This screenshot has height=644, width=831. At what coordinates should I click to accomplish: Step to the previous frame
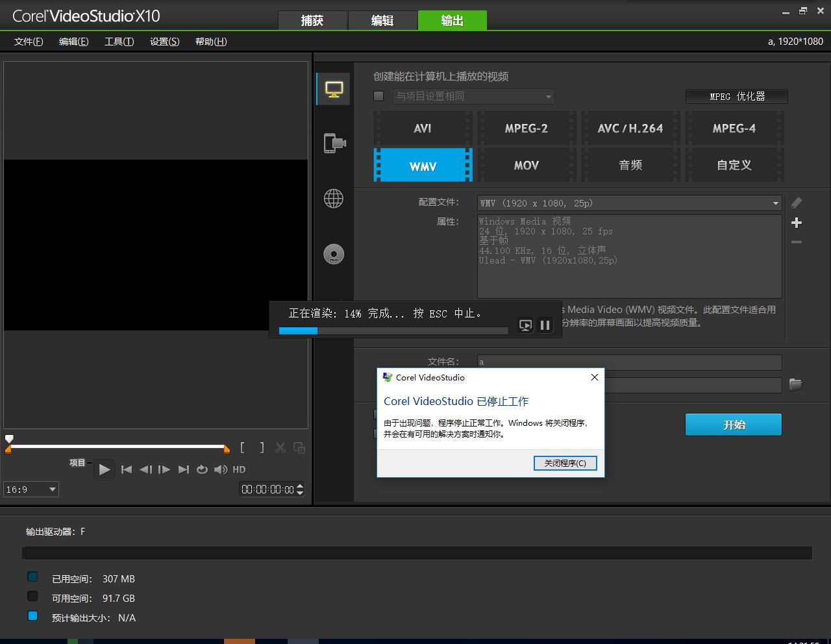pos(145,469)
